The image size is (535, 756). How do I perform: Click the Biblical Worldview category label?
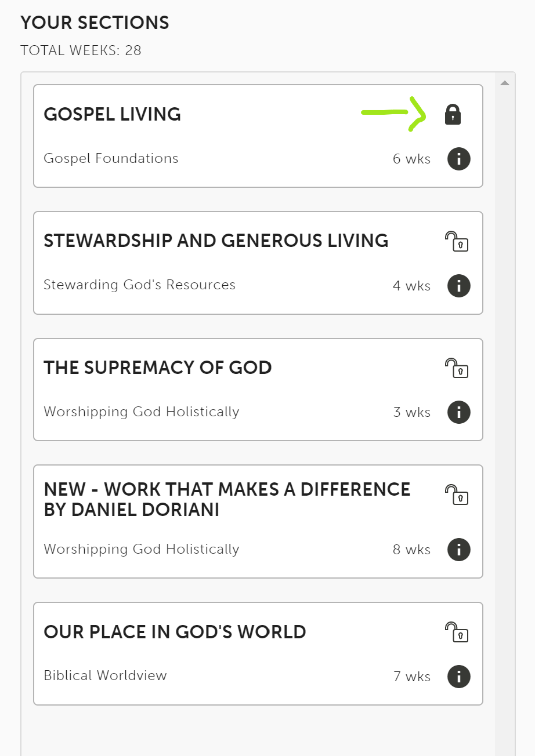point(105,675)
